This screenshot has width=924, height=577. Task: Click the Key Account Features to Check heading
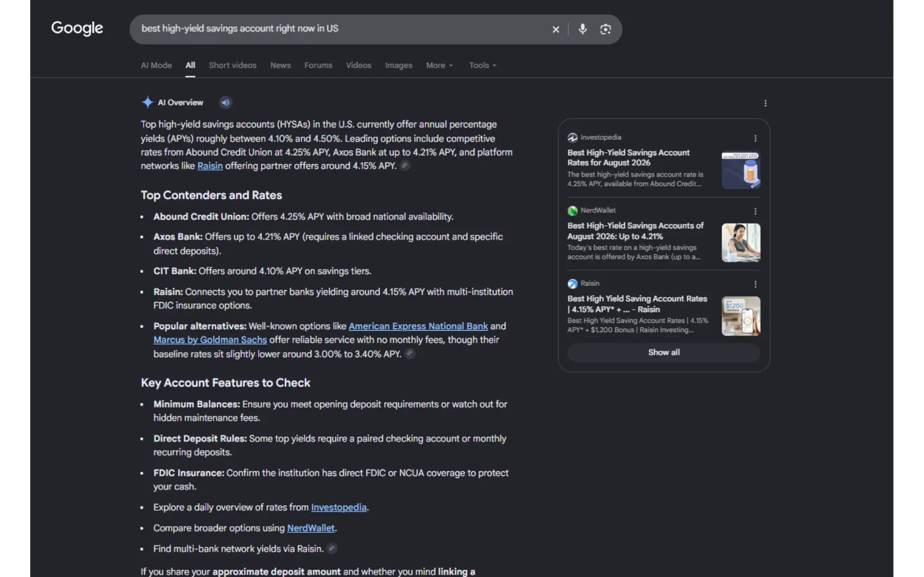[x=225, y=383]
